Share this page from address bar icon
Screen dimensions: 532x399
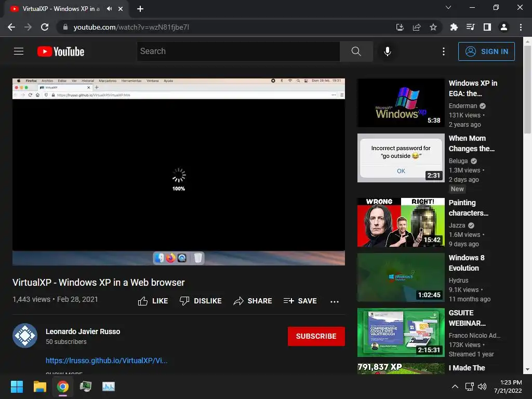tap(417, 27)
